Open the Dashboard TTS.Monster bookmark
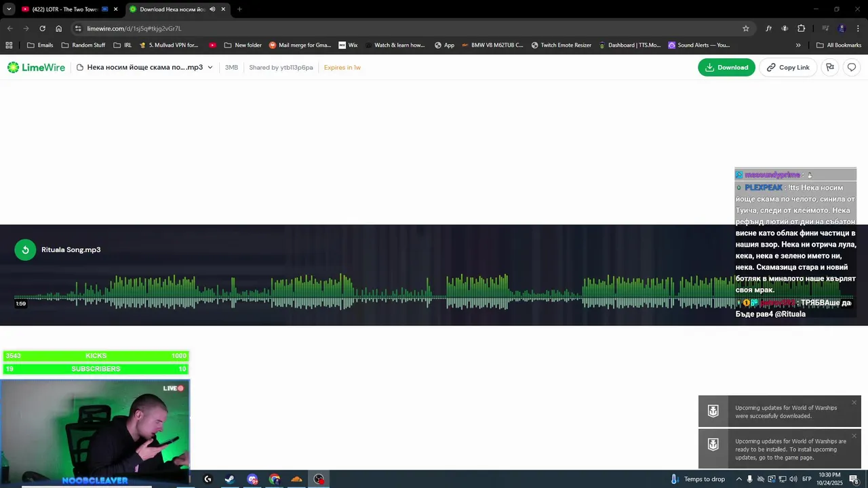868x488 pixels. pos(630,45)
